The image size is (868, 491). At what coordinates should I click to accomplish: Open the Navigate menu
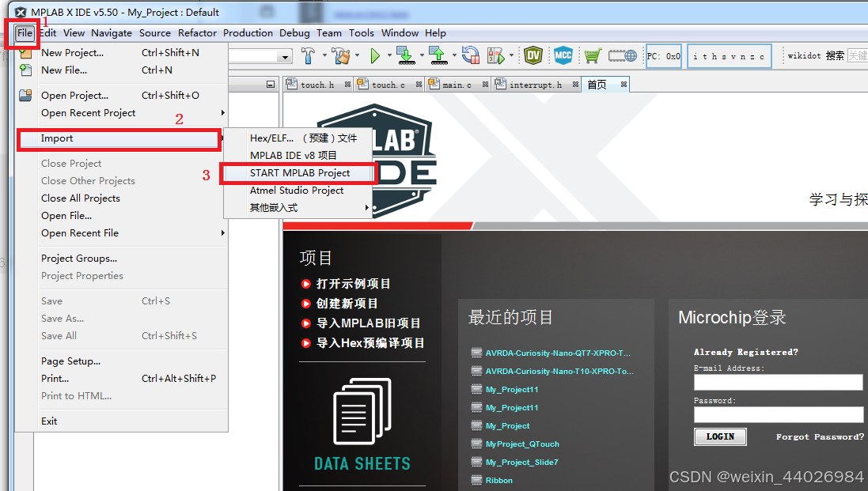(112, 33)
